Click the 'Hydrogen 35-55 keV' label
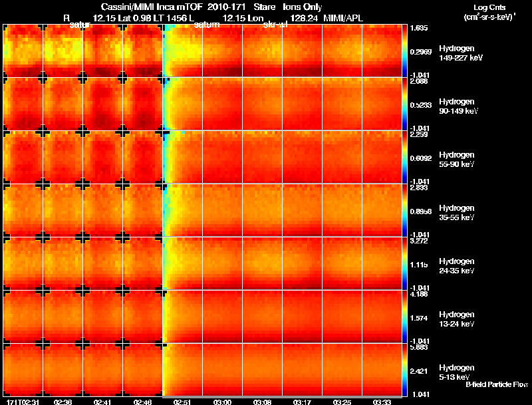This screenshot has height=405, width=532. pos(457,213)
